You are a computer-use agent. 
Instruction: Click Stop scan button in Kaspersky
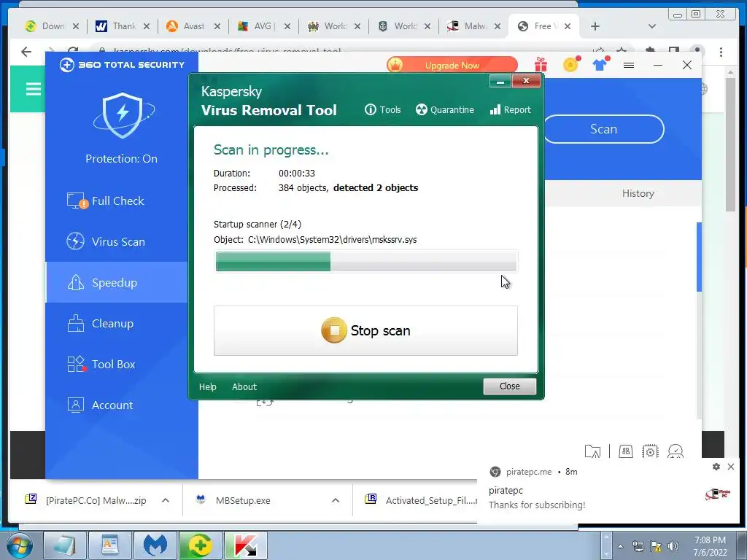365,330
